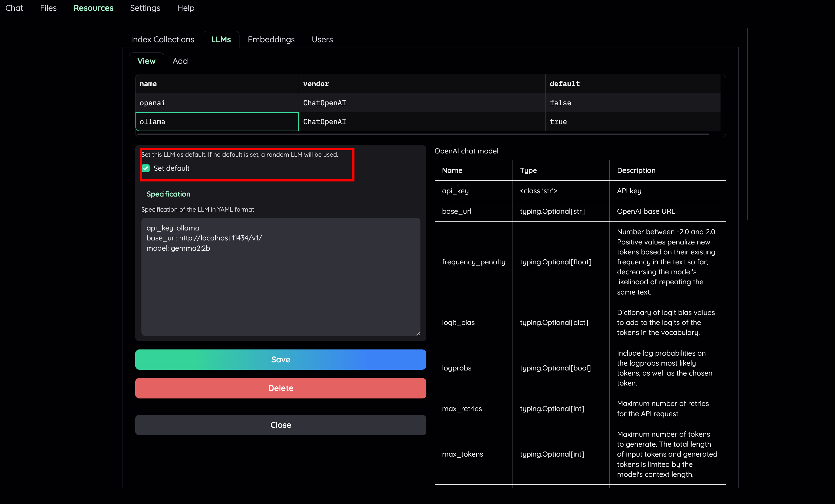835x504 pixels.
Task: Highlight the Resources menu item
Action: (93, 8)
